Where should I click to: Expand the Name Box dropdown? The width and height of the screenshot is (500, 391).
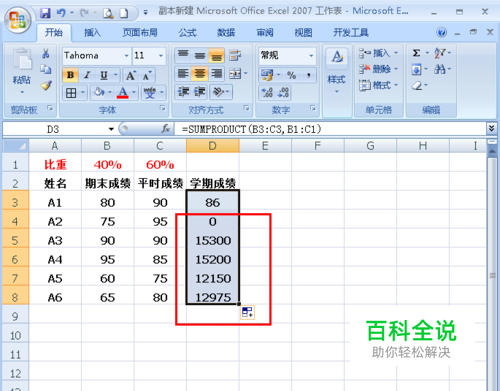[111, 129]
